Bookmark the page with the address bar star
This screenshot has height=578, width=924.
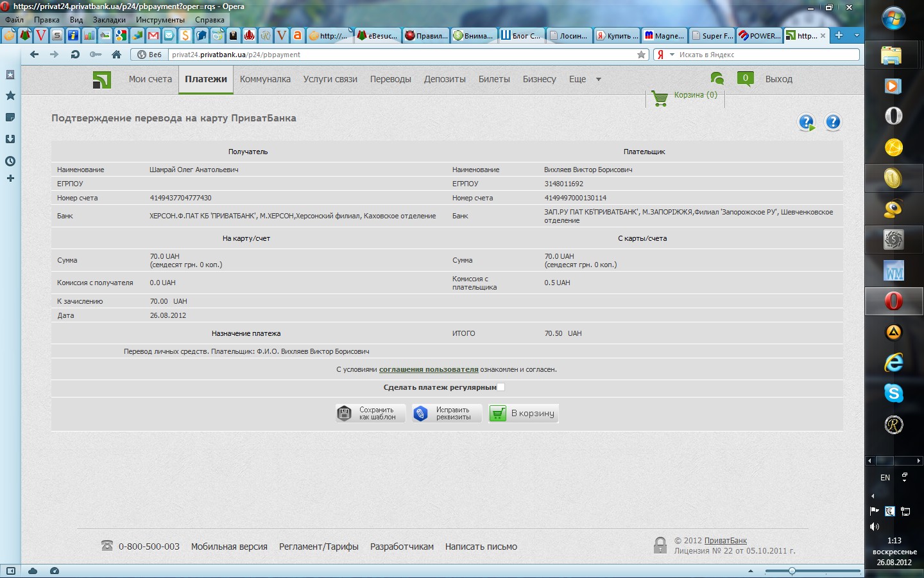pyautogui.click(x=641, y=55)
